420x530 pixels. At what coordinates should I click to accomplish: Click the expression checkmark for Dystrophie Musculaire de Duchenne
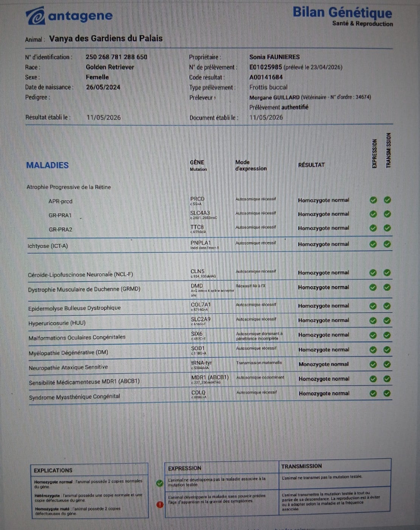coord(373,287)
